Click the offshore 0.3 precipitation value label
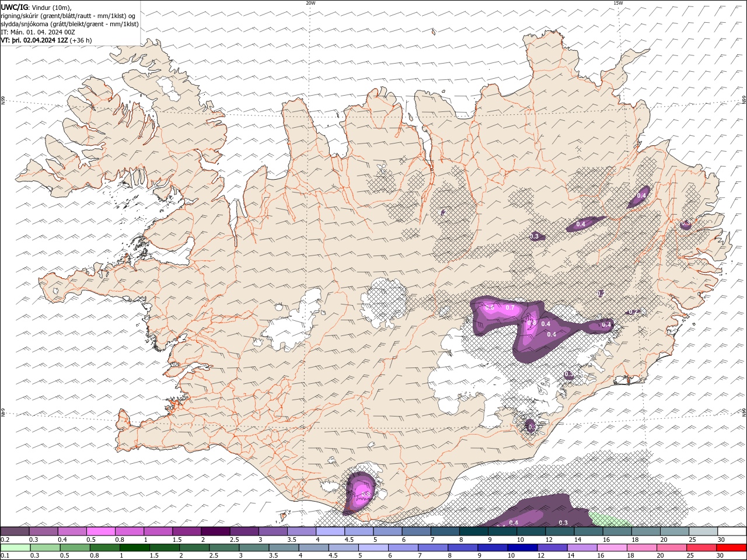Image resolution: width=747 pixels, height=560 pixels. pos(563,523)
